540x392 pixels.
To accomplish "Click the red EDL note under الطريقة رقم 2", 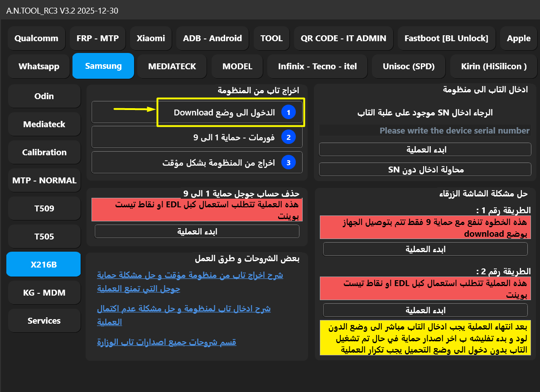I will 425,288.
